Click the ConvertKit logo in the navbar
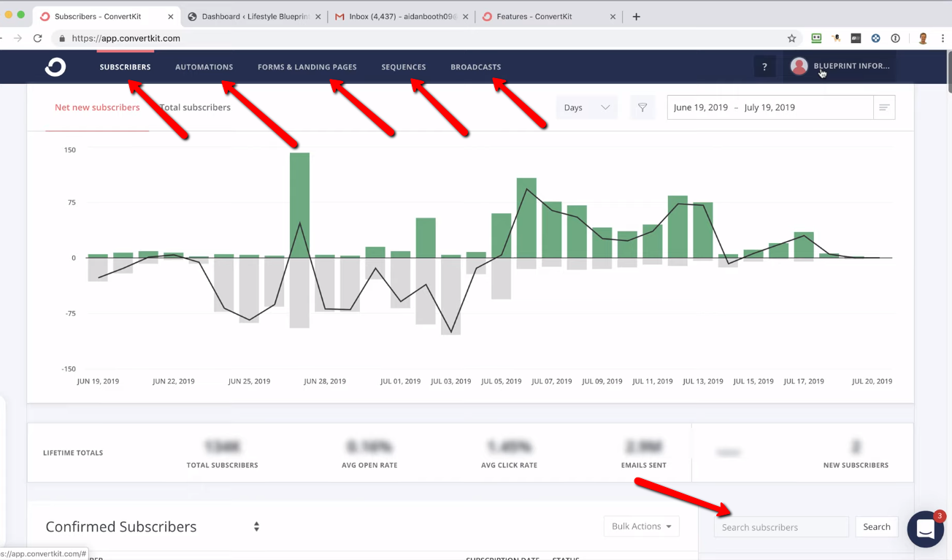 55,67
